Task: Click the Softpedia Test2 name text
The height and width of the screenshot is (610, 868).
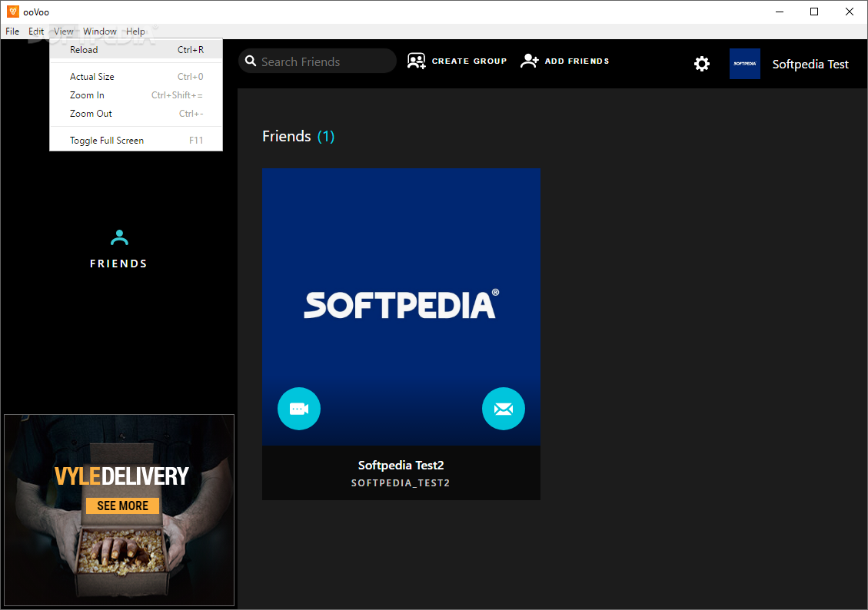Action: tap(401, 465)
